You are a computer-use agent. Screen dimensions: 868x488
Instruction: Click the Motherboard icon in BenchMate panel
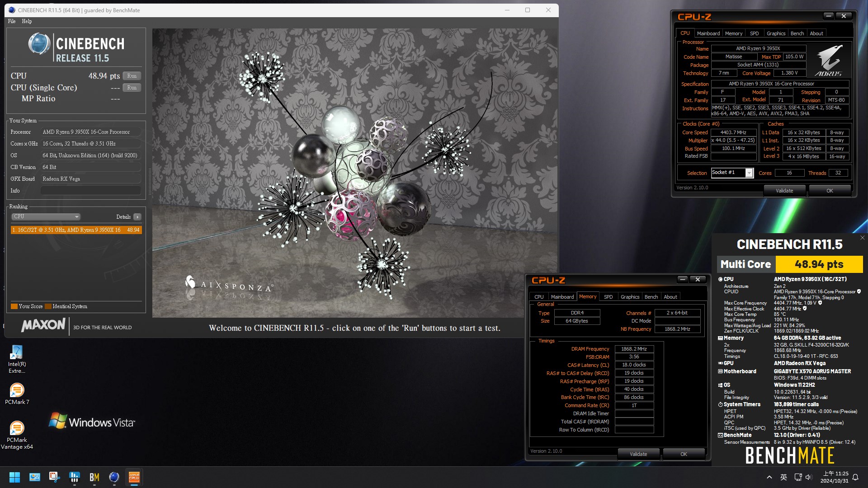point(721,371)
